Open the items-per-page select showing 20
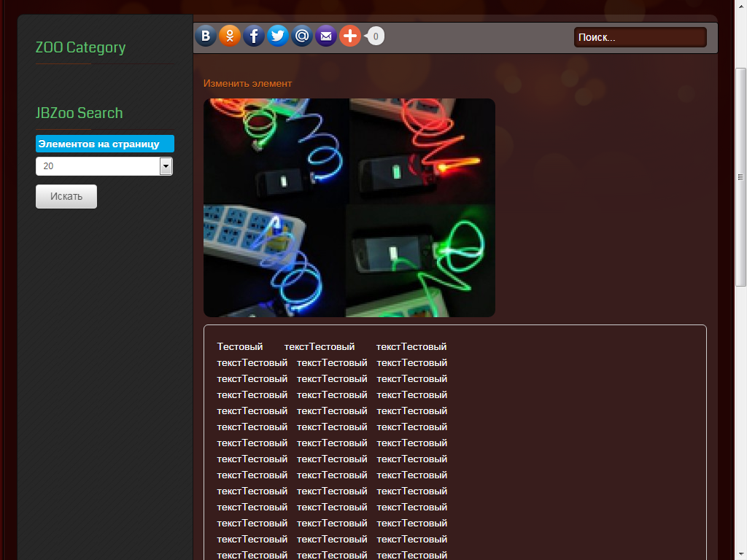The image size is (747, 560). tap(97, 166)
